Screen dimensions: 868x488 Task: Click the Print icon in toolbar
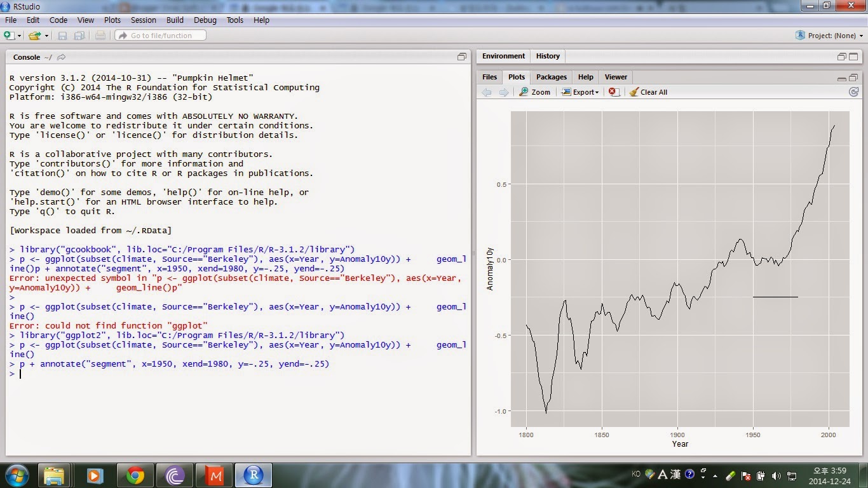(x=100, y=36)
